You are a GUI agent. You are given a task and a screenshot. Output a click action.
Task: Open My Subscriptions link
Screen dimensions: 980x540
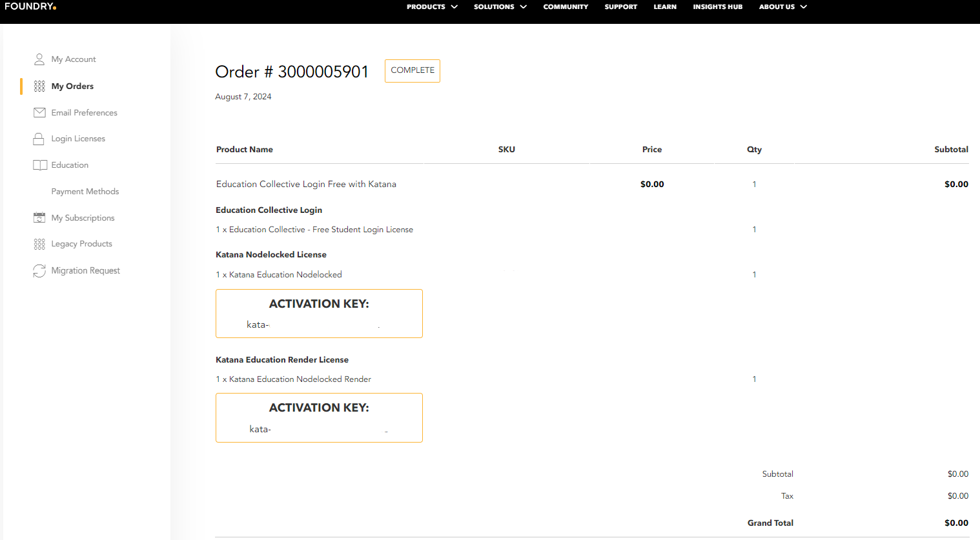pyautogui.click(x=83, y=218)
